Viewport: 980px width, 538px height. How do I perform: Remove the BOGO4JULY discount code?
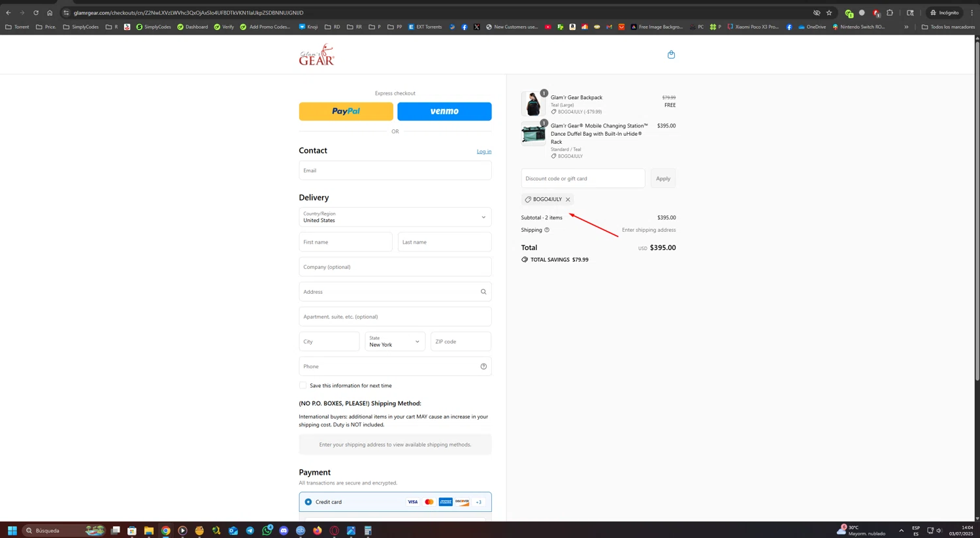pos(568,200)
